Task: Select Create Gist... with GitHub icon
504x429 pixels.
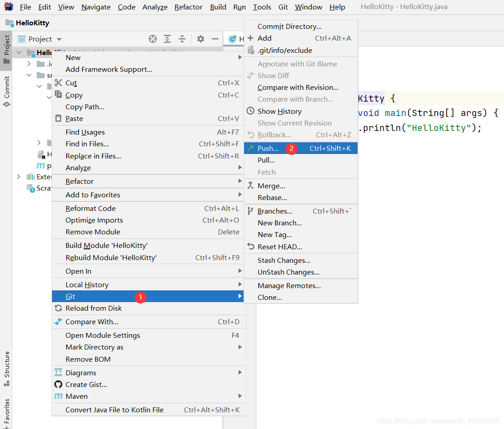Action: click(x=149, y=385)
